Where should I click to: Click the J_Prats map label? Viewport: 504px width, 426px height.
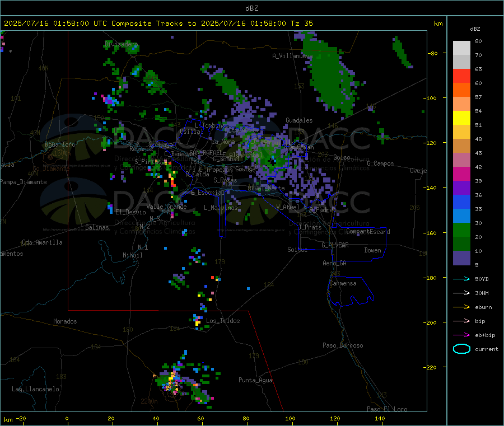point(310,227)
